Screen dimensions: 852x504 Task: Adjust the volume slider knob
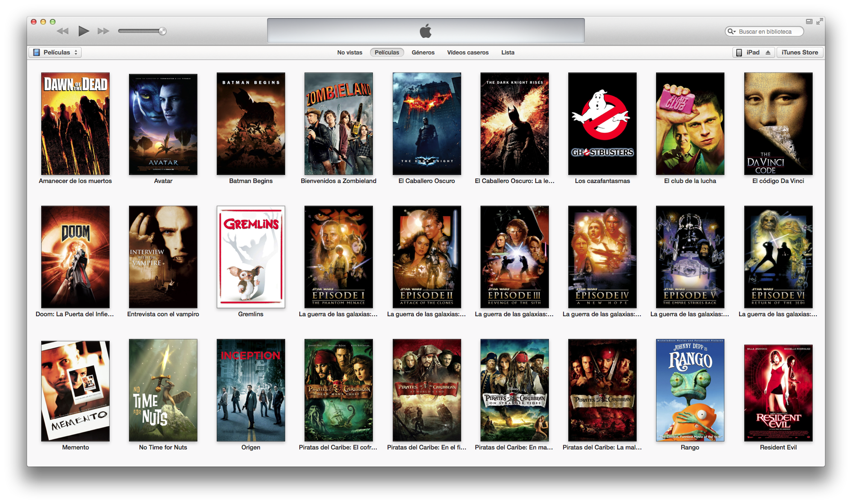pyautogui.click(x=162, y=31)
